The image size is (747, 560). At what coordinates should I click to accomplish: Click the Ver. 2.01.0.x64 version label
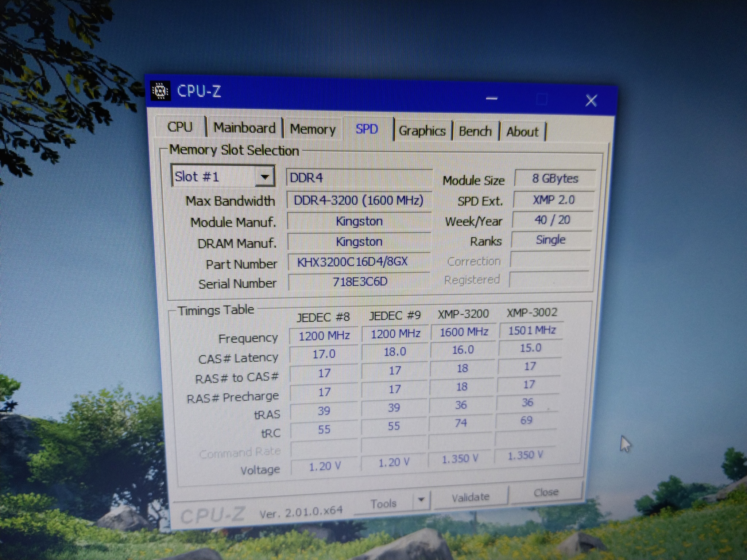point(301,512)
